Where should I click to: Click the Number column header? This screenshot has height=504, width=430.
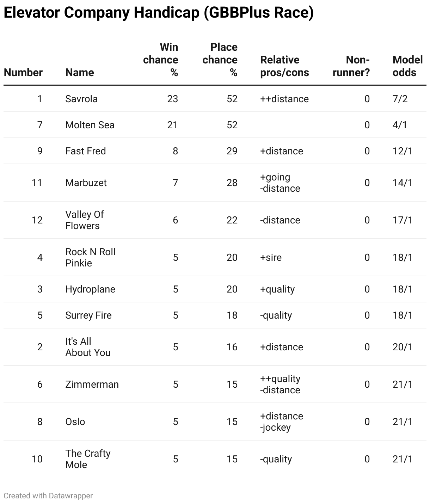(x=23, y=73)
